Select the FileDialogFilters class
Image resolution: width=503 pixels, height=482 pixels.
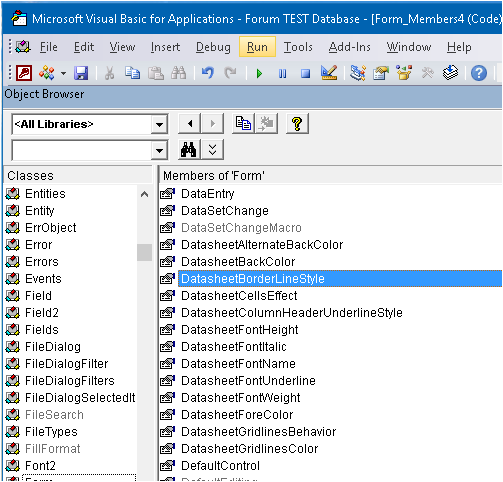point(70,381)
